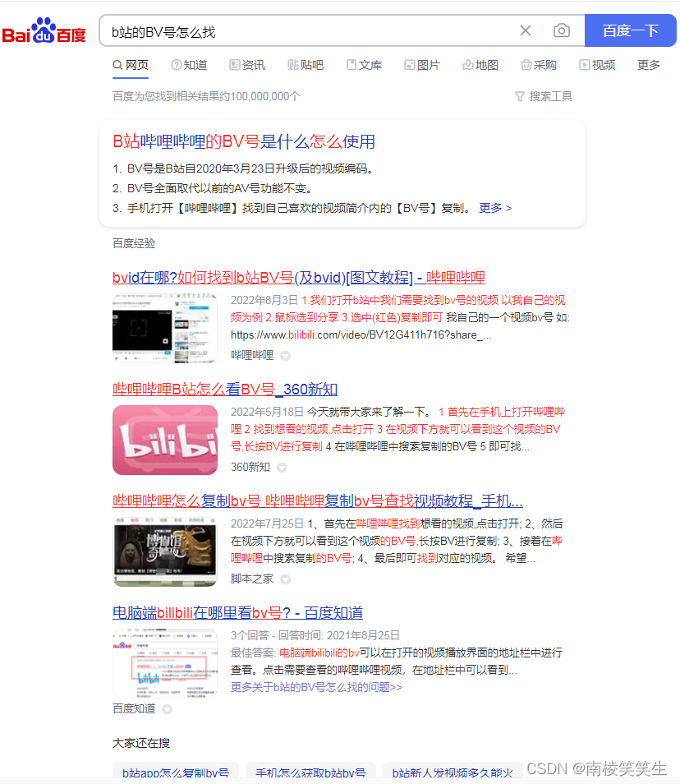Click the Baidu logo
The image size is (680, 784).
click(x=44, y=30)
